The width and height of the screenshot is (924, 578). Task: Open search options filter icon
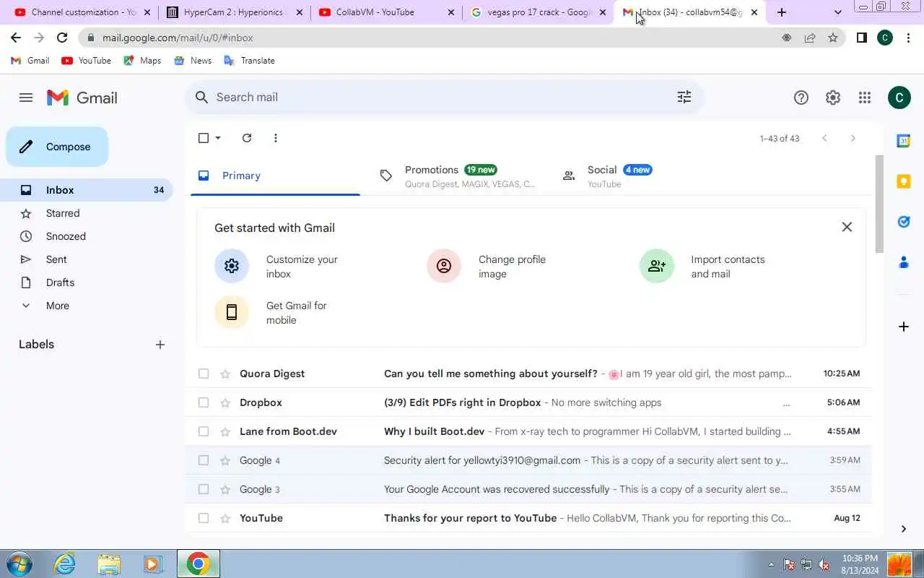tap(684, 97)
